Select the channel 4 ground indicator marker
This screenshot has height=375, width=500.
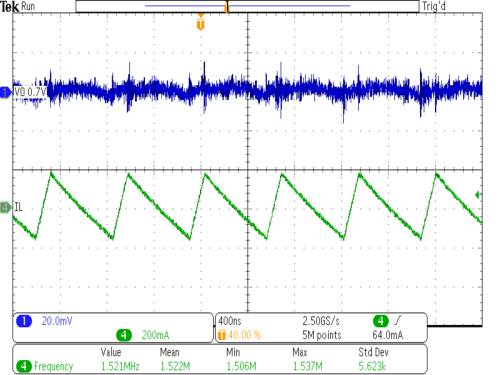(x=5, y=207)
